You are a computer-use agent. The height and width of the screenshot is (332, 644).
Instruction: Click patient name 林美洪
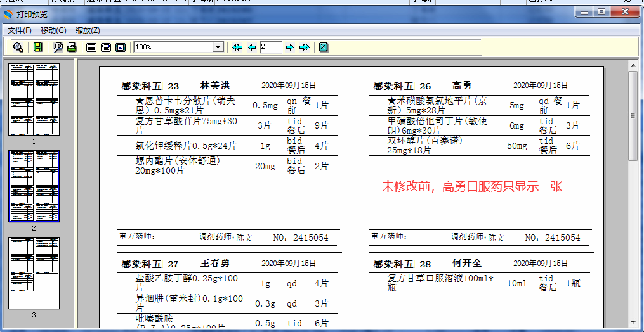tap(215, 86)
